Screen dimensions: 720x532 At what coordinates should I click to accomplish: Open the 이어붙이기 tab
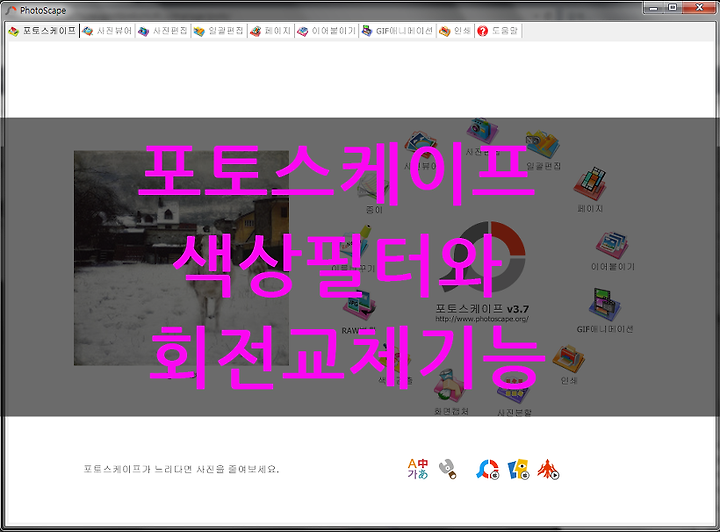pyautogui.click(x=326, y=31)
